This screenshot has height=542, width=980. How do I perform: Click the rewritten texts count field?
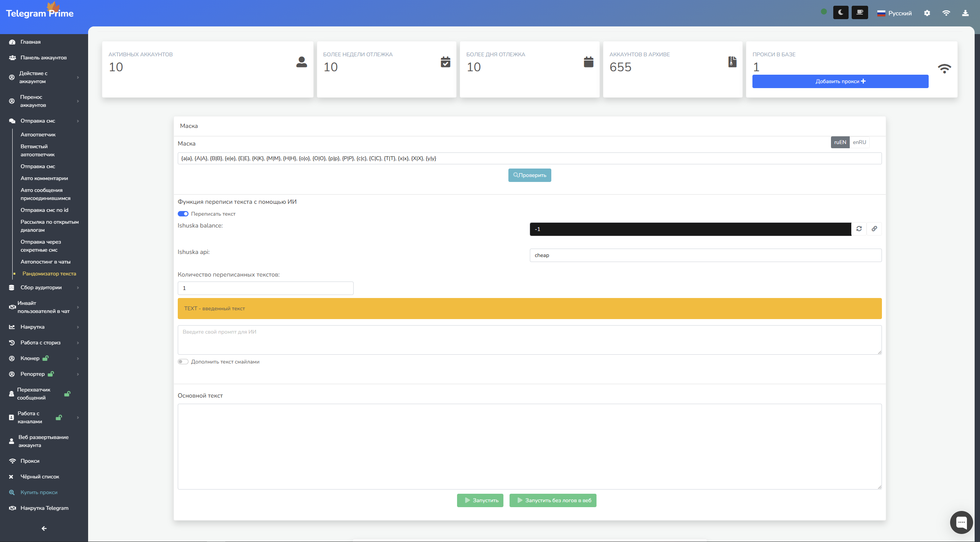pos(265,288)
